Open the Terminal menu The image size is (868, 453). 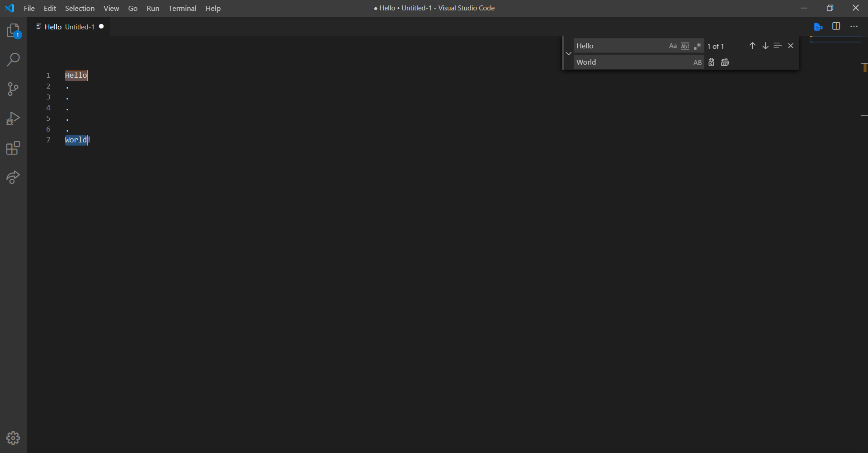pos(182,8)
